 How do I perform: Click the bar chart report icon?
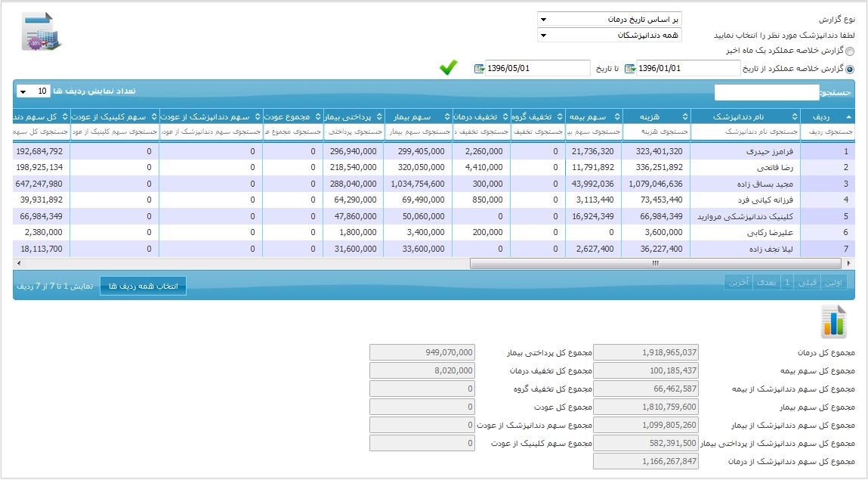834,322
